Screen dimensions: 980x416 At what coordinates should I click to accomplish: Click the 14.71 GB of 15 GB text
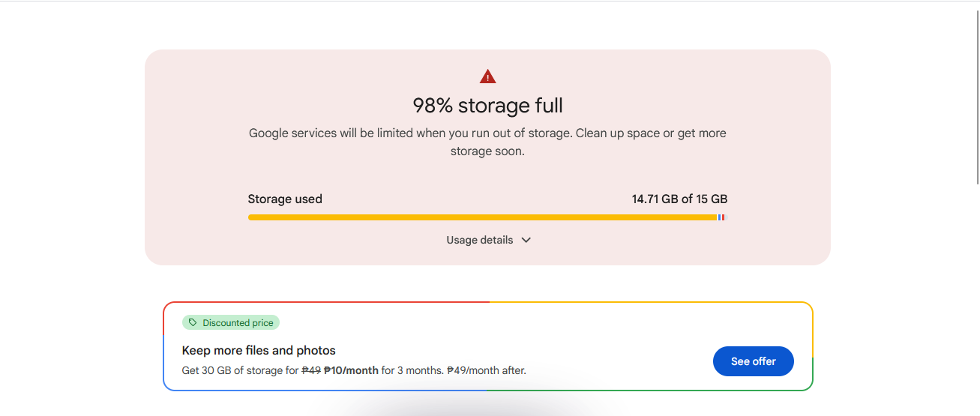[679, 199]
